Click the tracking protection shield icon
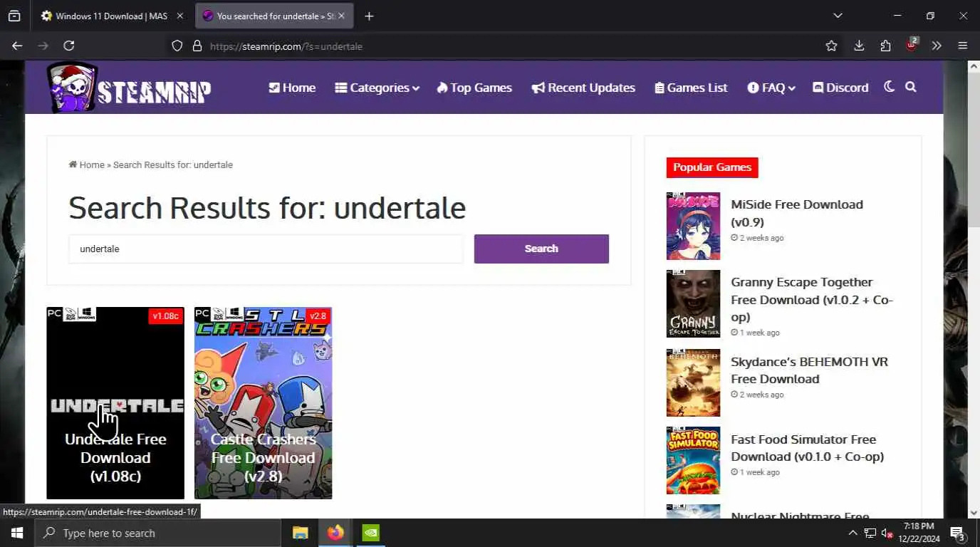 click(x=178, y=46)
